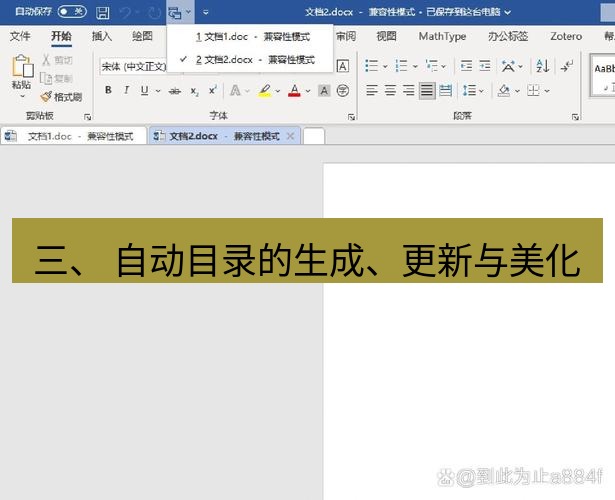Click the Undo arrow icon

click(x=126, y=13)
